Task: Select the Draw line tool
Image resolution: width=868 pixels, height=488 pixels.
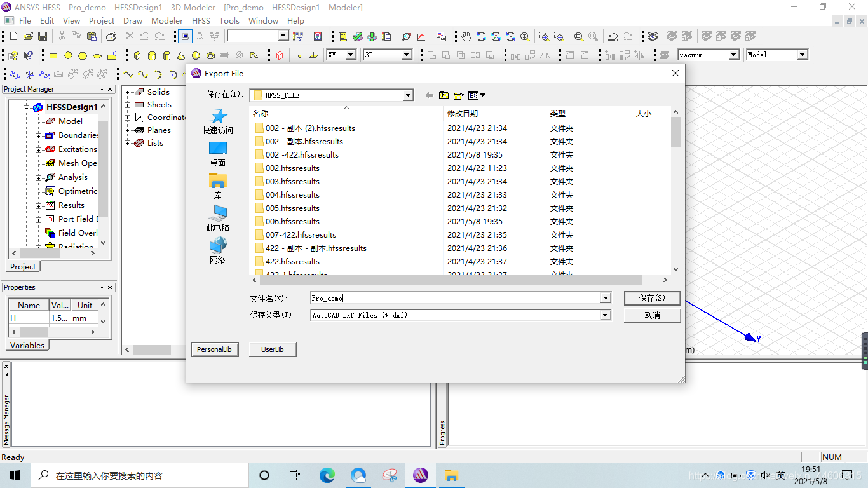Action: pos(128,74)
